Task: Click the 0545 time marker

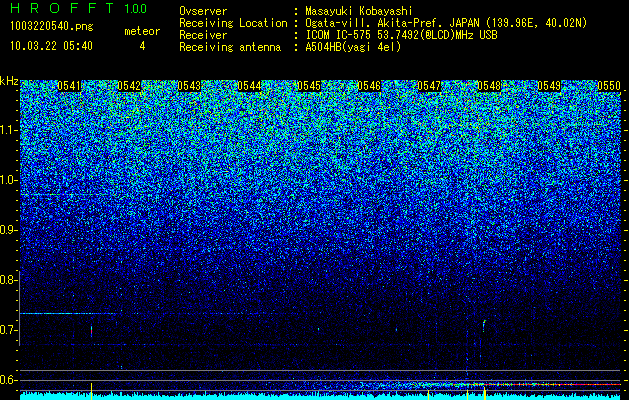Action: 309,86
